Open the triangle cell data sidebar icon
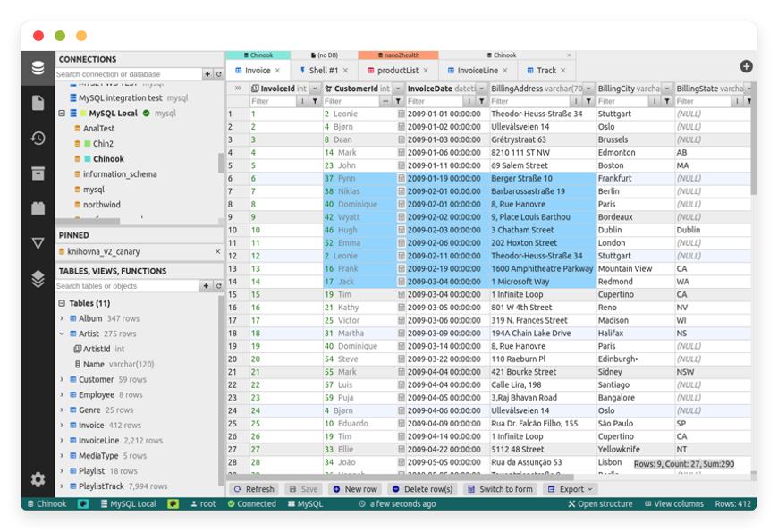Image resolution: width=778 pixels, height=532 pixels. (x=38, y=243)
